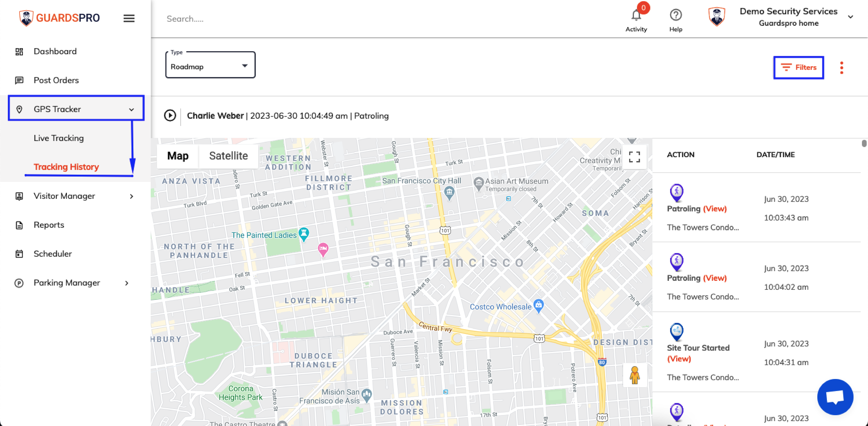Viewport: 868px width, 426px height.
Task: Click the San Francisco City Hall pin
Action: click(x=449, y=193)
